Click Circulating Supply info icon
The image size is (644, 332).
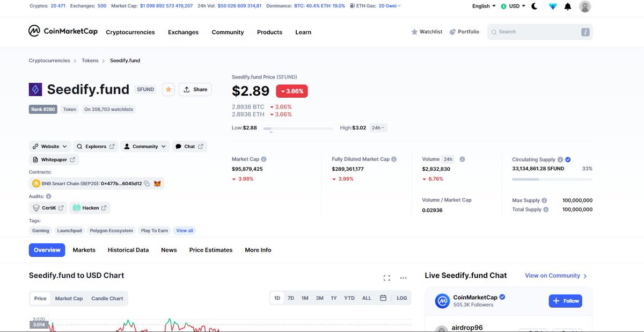pos(560,160)
